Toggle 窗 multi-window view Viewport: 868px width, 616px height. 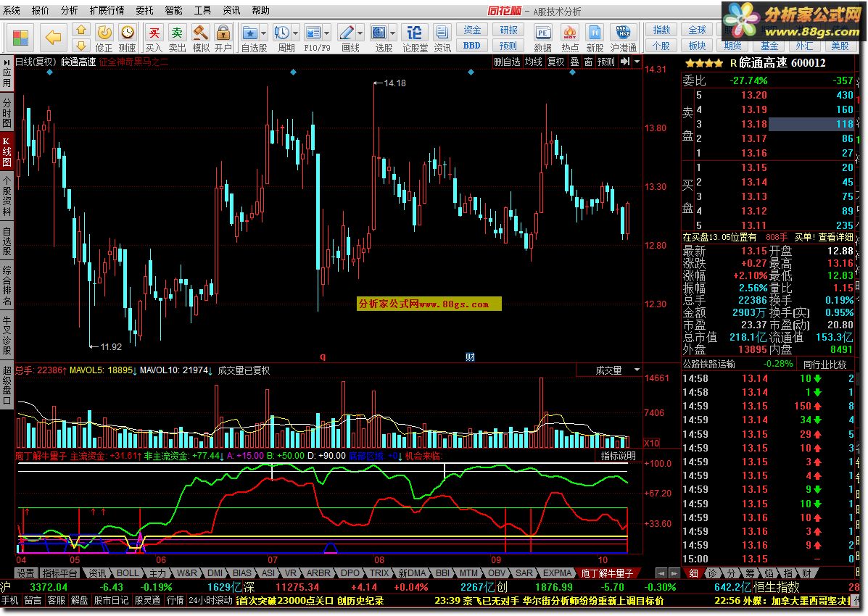point(588,62)
